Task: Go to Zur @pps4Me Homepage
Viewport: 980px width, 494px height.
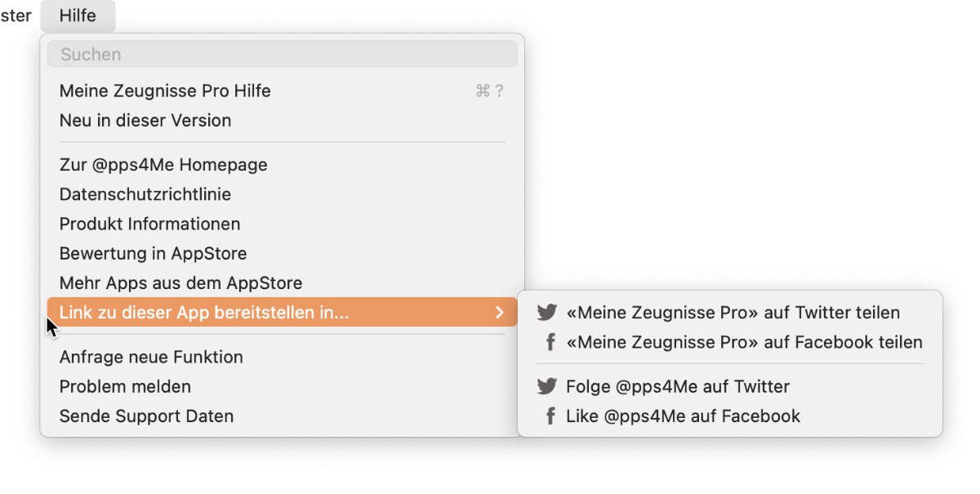Action: [x=283, y=165]
